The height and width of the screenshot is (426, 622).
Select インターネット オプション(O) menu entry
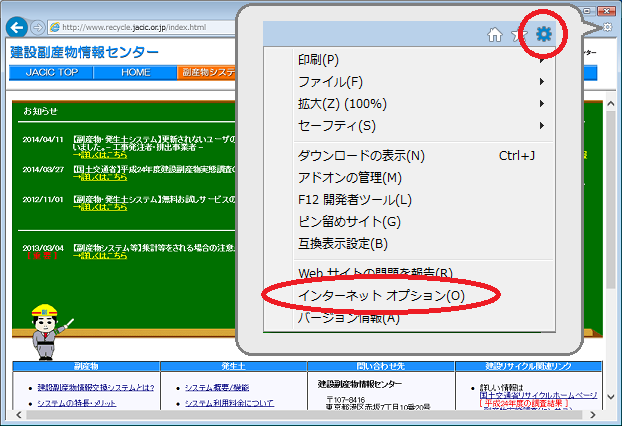(x=424, y=296)
